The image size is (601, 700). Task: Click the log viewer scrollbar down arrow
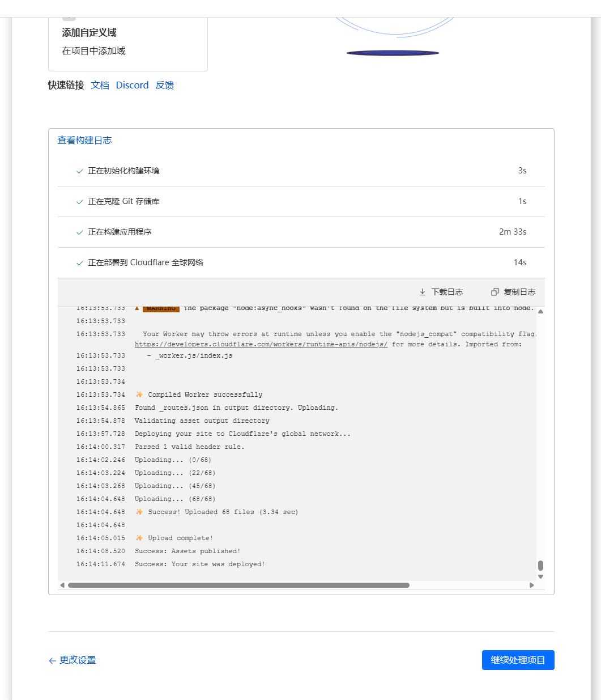(540, 576)
